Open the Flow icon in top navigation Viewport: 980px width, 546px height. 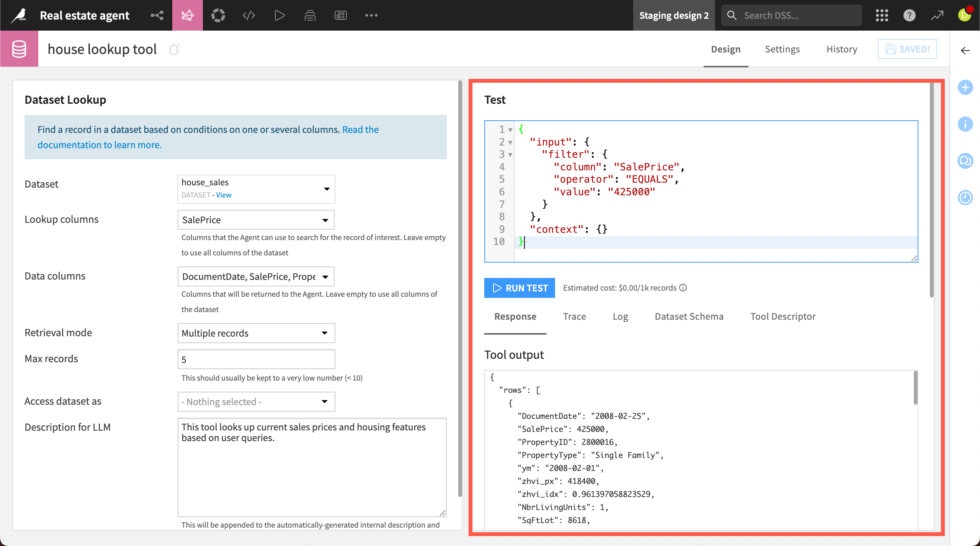coord(157,15)
